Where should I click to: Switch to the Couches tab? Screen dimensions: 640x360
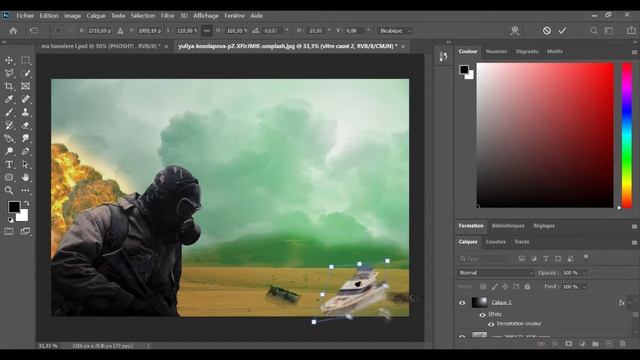coord(496,242)
